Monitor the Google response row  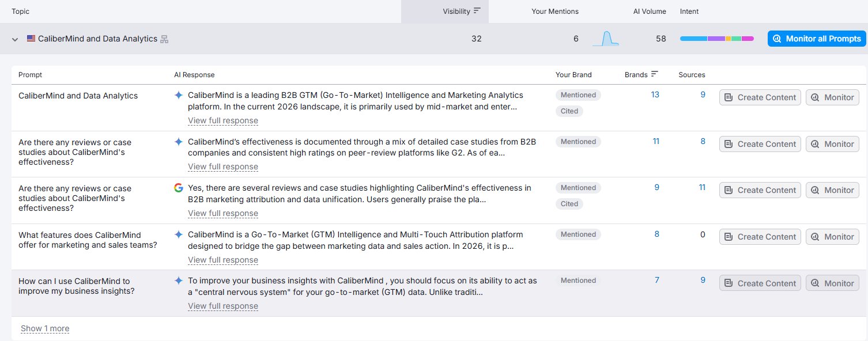pos(832,190)
